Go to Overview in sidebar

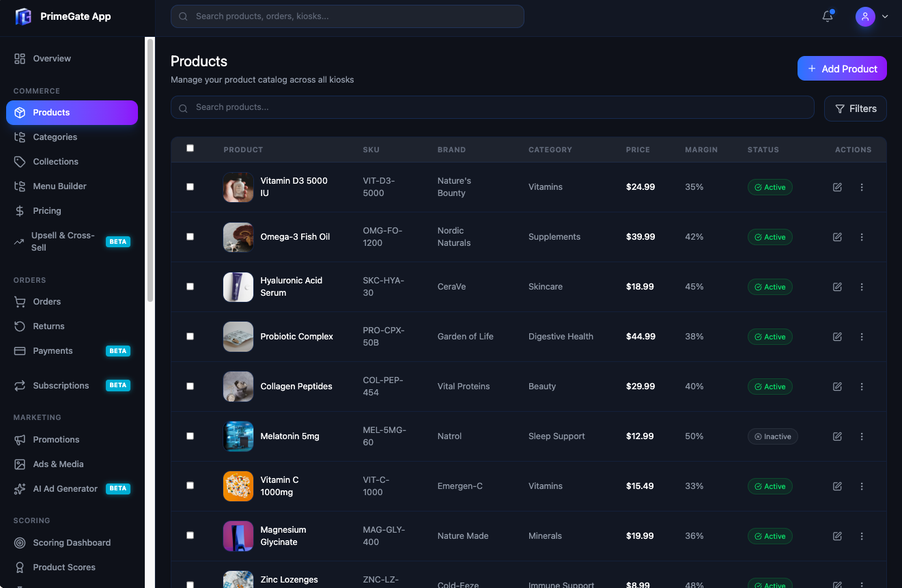(x=72, y=59)
